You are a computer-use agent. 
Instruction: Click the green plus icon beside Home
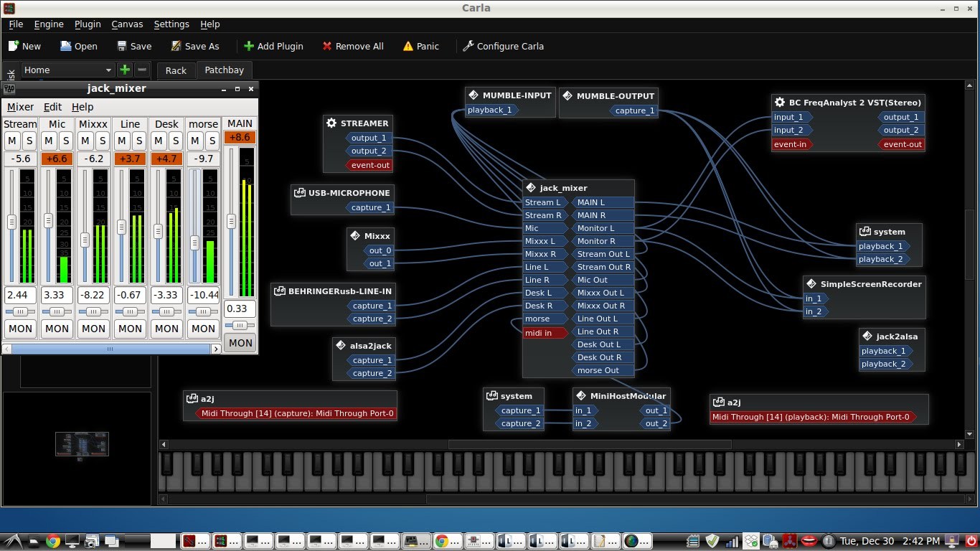(x=125, y=70)
